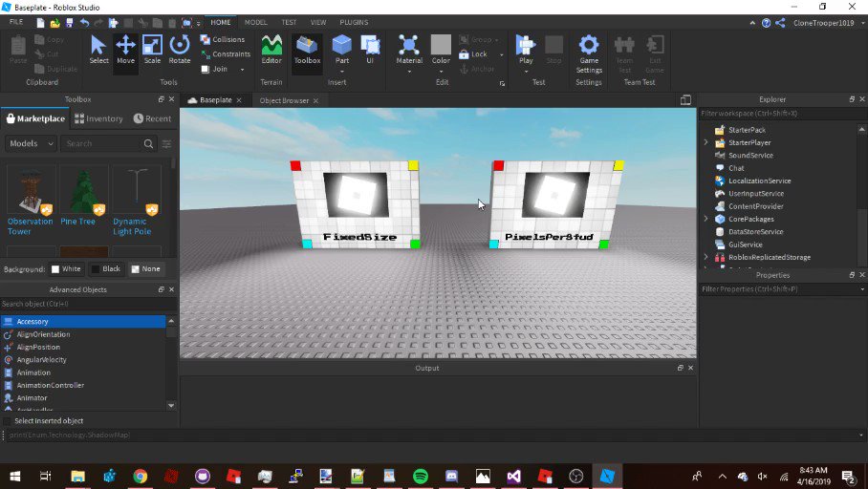Image resolution: width=868 pixels, height=489 pixels.
Task: Click the Advanced Objects scroll down arrow
Action: click(171, 406)
